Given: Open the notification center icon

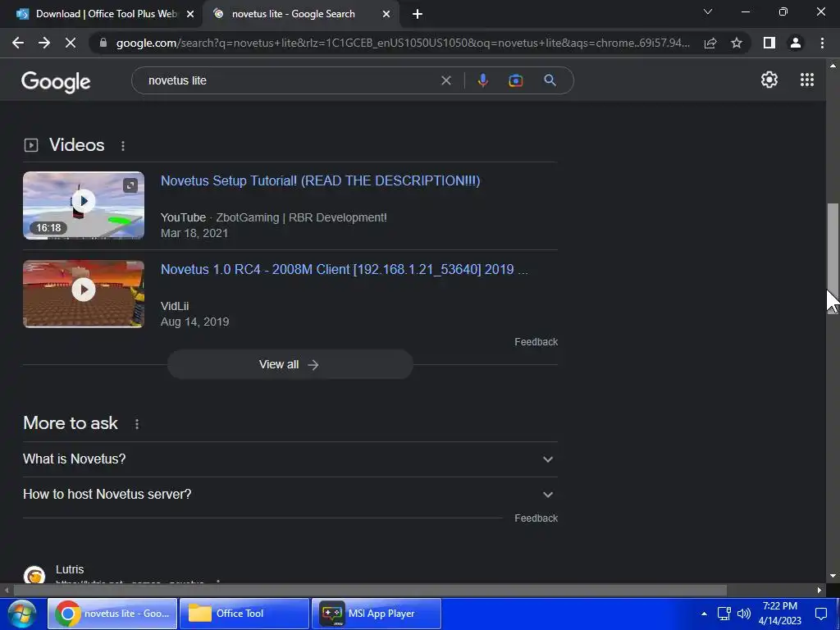Looking at the screenshot, I should coord(821,614).
